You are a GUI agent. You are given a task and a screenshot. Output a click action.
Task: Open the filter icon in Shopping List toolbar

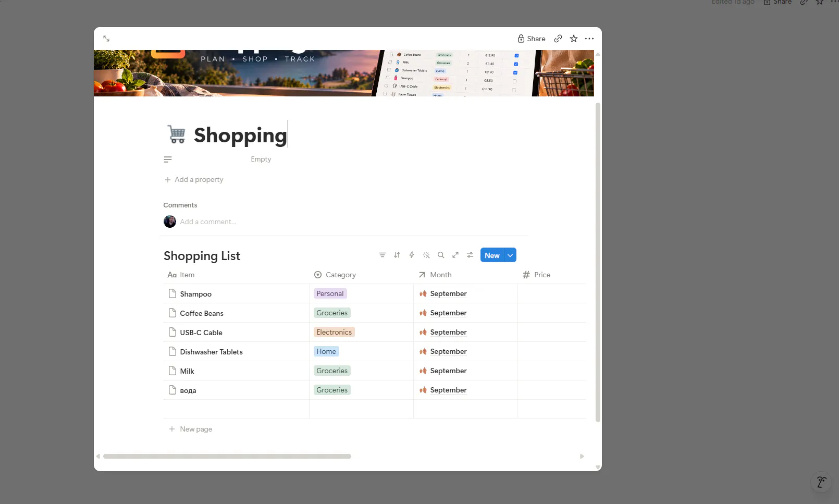pyautogui.click(x=383, y=255)
